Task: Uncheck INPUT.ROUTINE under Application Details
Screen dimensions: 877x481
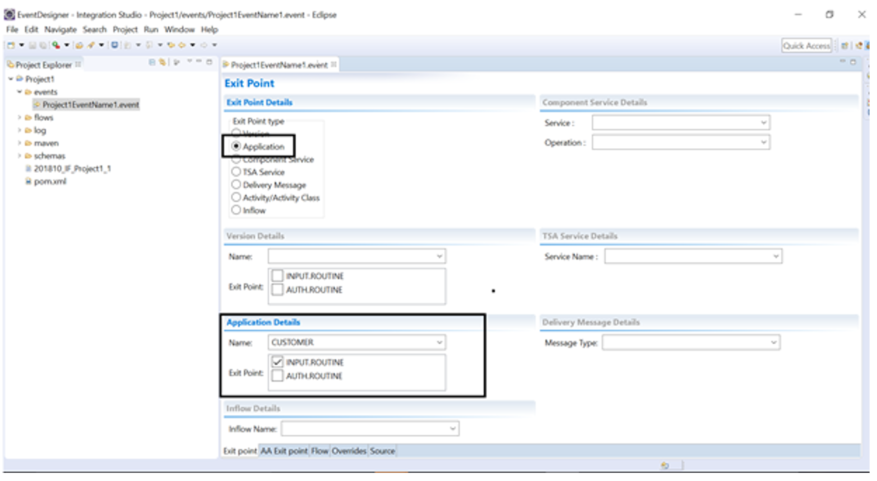Action: coord(277,362)
